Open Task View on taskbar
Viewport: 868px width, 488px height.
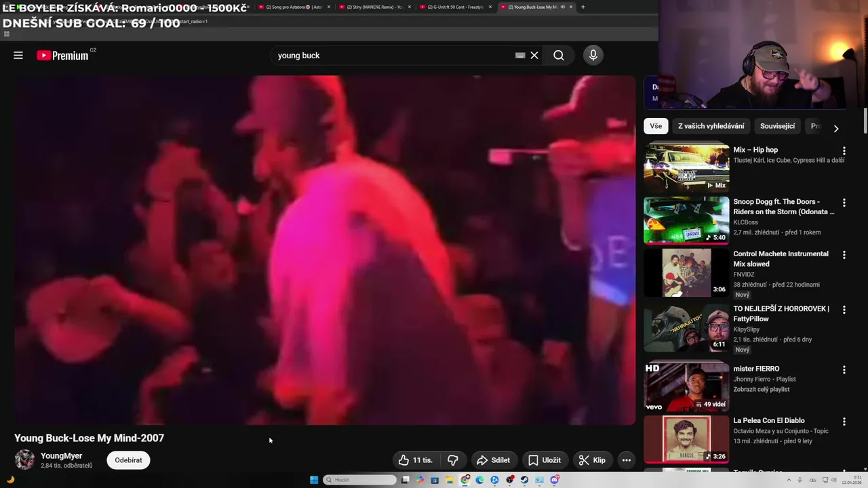406,480
